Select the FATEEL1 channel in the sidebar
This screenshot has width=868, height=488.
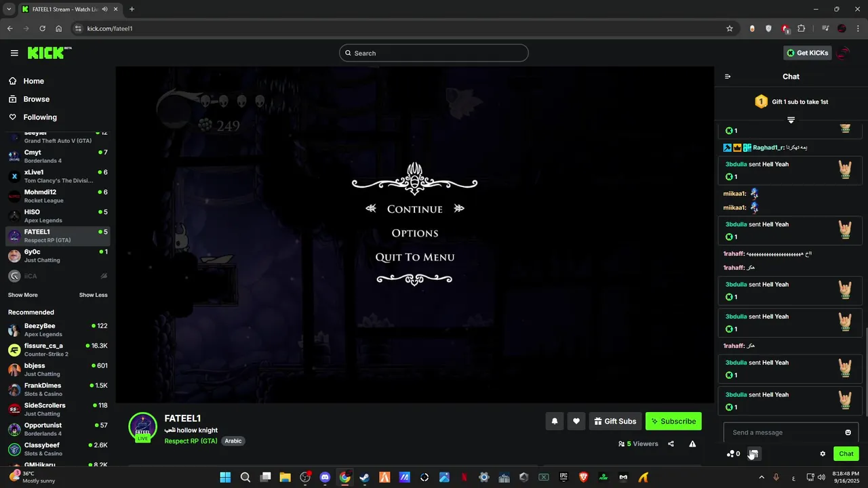click(x=58, y=236)
